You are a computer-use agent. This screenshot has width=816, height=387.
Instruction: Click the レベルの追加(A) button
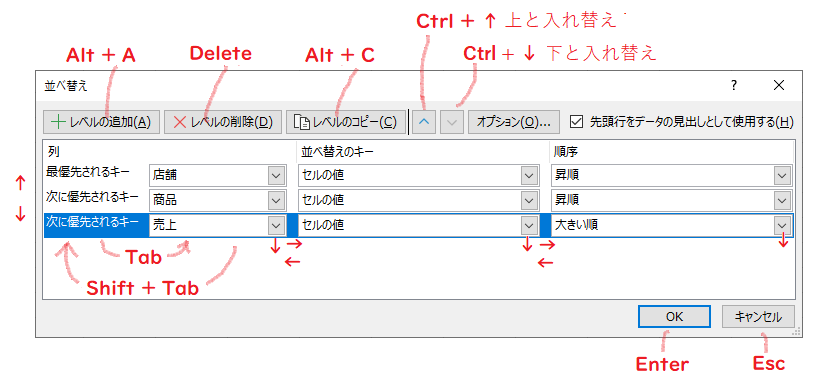[x=101, y=122]
